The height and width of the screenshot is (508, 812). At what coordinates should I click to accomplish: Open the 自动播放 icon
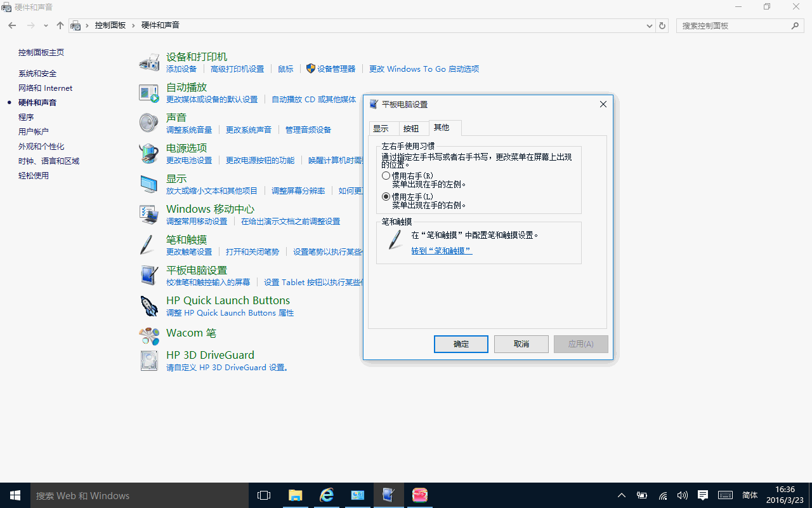click(x=149, y=93)
